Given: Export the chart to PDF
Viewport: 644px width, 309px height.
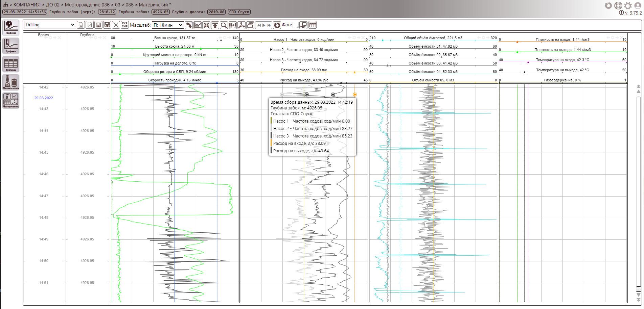Looking at the screenshot, I should 241,25.
